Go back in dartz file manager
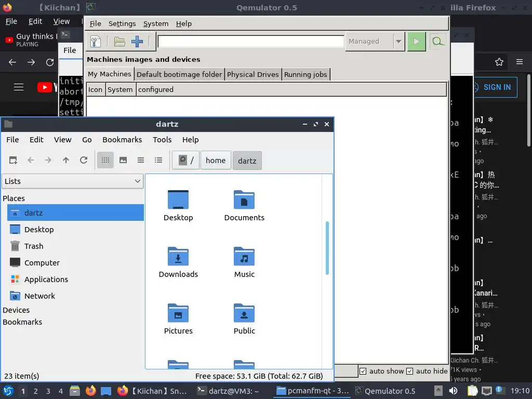 31,160
